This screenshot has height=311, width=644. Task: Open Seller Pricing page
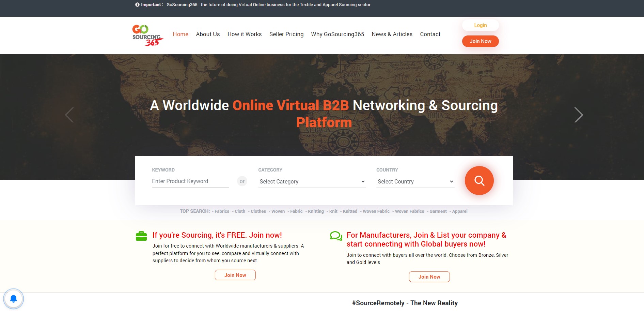[x=286, y=34]
